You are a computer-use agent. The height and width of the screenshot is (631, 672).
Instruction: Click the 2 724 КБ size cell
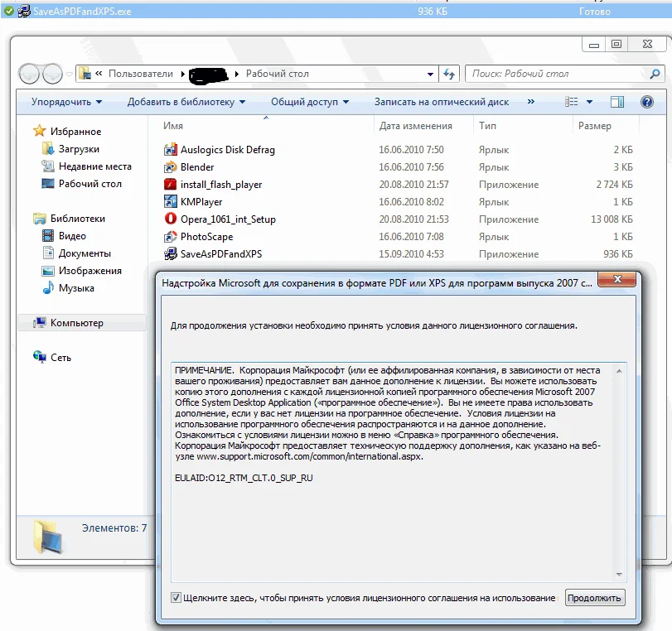614,184
